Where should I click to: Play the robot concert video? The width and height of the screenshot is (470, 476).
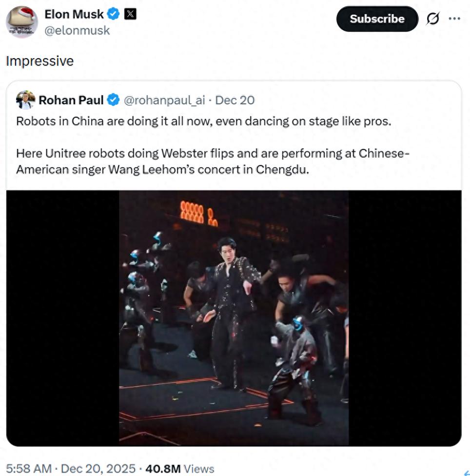[234, 318]
